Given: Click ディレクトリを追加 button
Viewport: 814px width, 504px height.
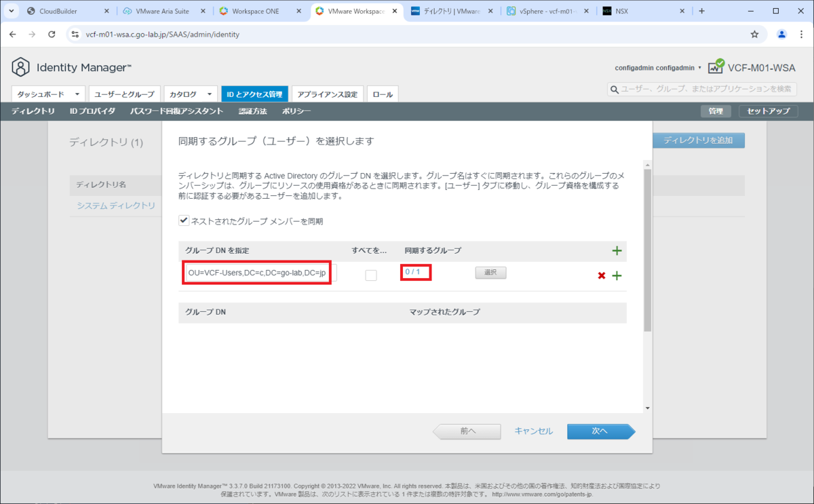Looking at the screenshot, I should click(x=698, y=140).
